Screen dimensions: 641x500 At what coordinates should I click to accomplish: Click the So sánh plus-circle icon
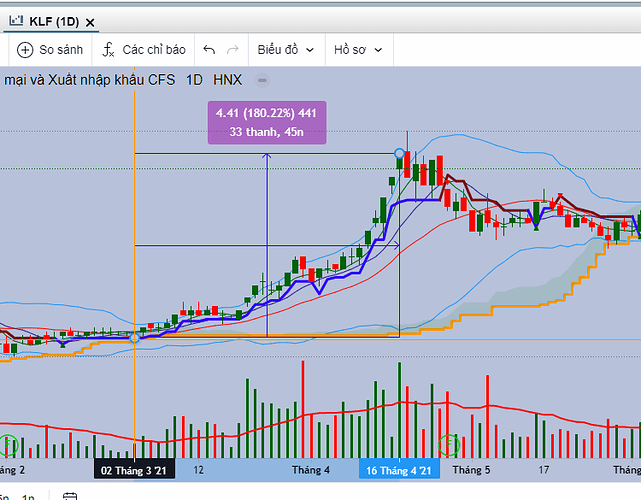click(25, 50)
